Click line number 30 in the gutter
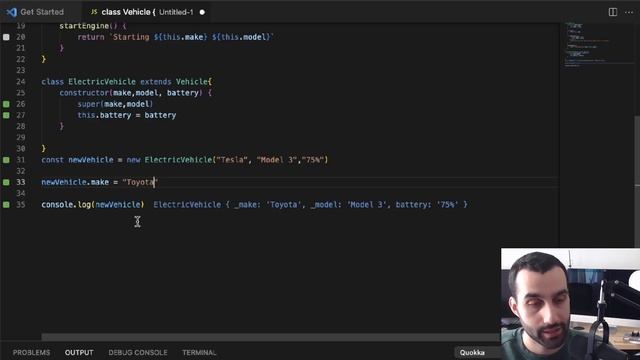Screen dimensions: 640x360 tap(21, 149)
